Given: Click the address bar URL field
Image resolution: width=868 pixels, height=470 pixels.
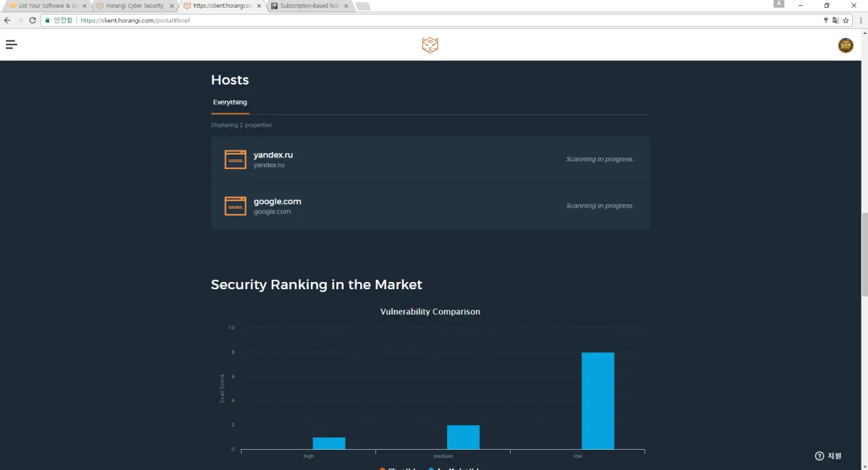Looking at the screenshot, I should point(448,20).
